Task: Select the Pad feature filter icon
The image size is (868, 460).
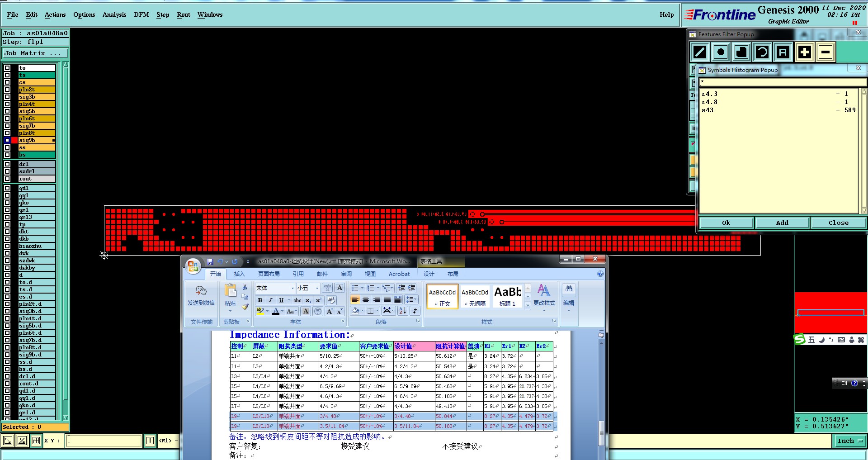Action: pos(721,52)
